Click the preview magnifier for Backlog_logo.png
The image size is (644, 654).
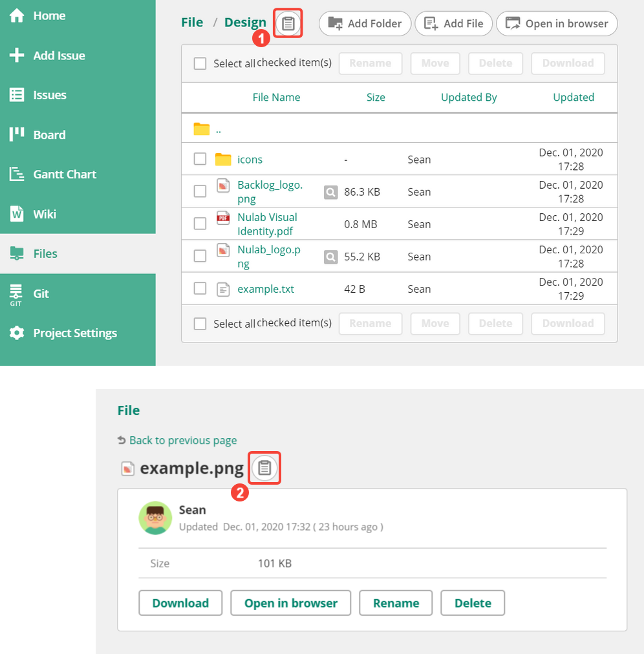(x=330, y=192)
